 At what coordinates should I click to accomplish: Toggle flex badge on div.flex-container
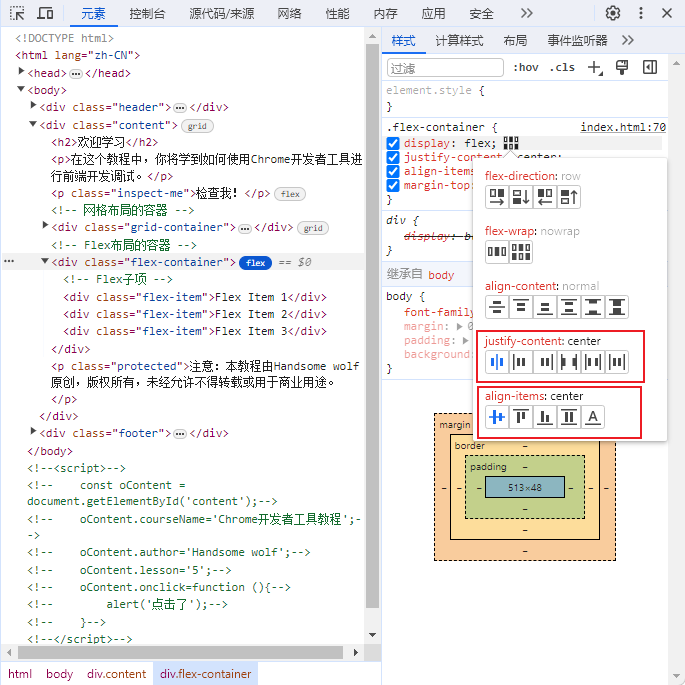click(x=255, y=263)
